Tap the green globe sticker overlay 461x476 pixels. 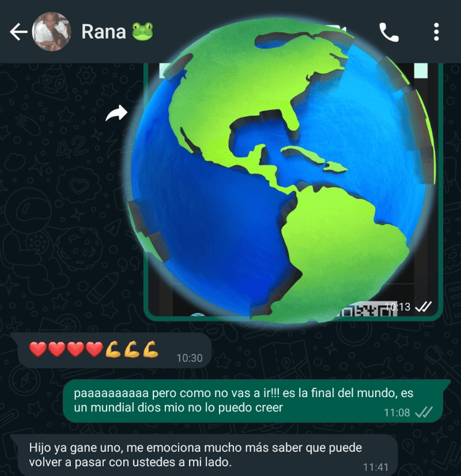click(x=281, y=170)
